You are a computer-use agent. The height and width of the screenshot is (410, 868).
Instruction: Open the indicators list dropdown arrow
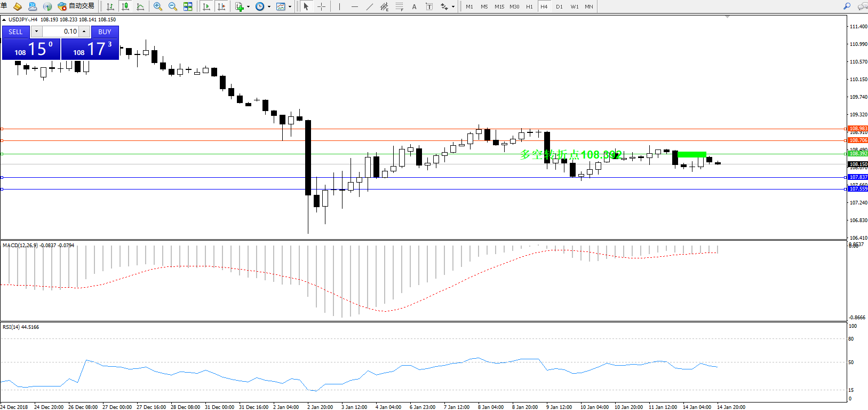click(248, 7)
